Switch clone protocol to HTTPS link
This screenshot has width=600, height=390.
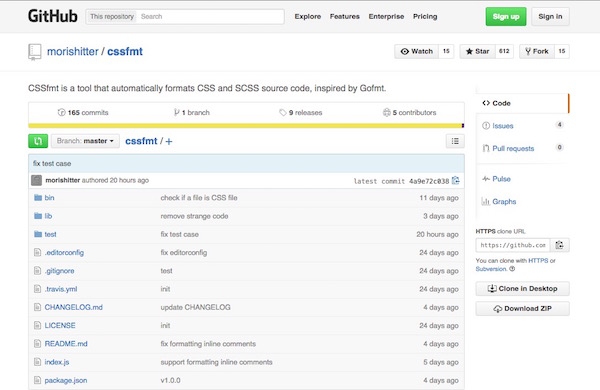pyautogui.click(x=538, y=260)
